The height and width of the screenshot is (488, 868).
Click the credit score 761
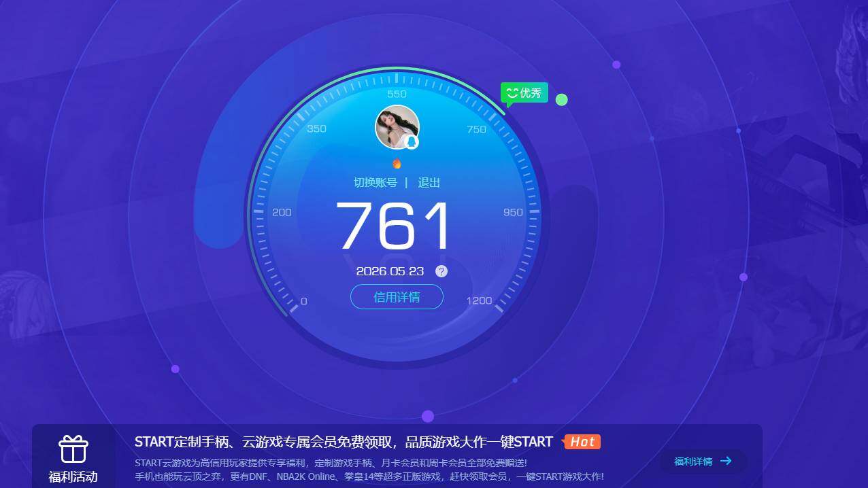click(395, 226)
